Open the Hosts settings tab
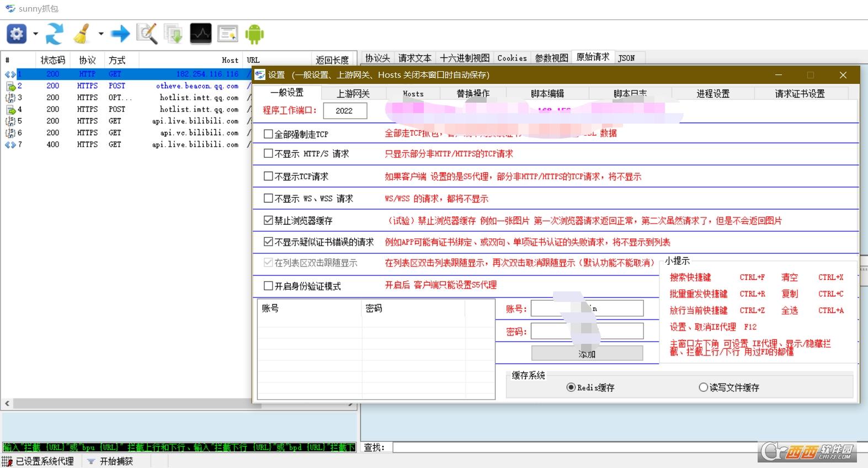868x468 pixels. [x=413, y=94]
